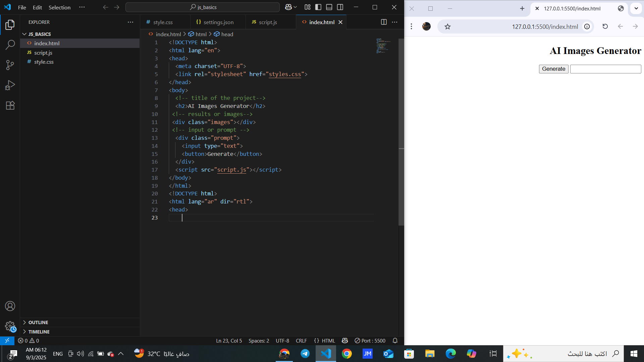This screenshot has width=644, height=362.
Task: Open the Copilot chat icon in title bar
Action: (288, 7)
